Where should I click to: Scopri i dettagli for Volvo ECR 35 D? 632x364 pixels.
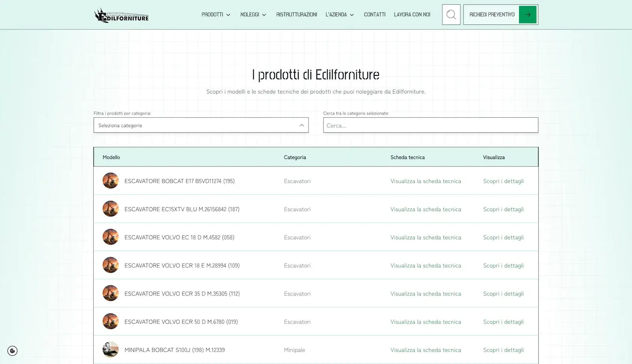[x=503, y=294]
